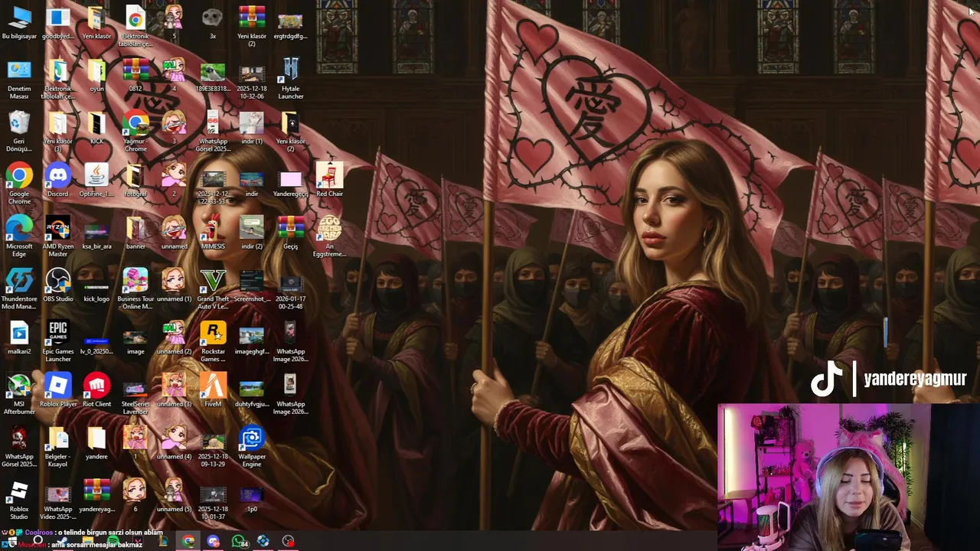The height and width of the screenshot is (551, 980).
Task: Open Bu bilgisayar desktop icon
Action: pyautogui.click(x=19, y=23)
